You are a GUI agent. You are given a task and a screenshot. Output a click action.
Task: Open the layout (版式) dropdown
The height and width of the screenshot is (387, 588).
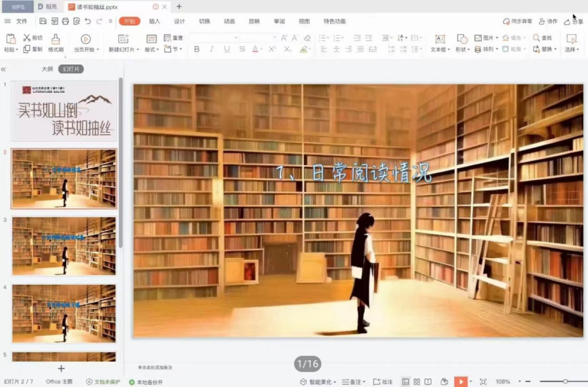point(152,50)
